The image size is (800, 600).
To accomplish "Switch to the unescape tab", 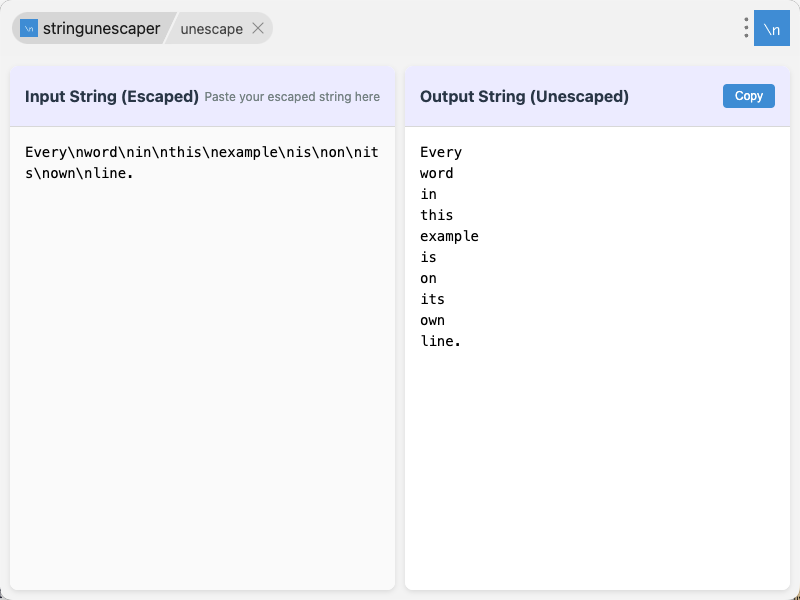I will pyautogui.click(x=211, y=29).
